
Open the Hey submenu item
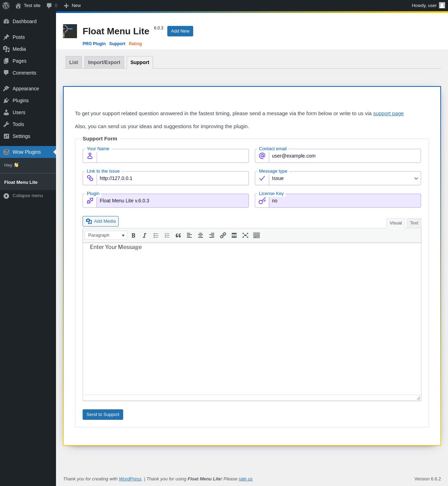pos(28,165)
